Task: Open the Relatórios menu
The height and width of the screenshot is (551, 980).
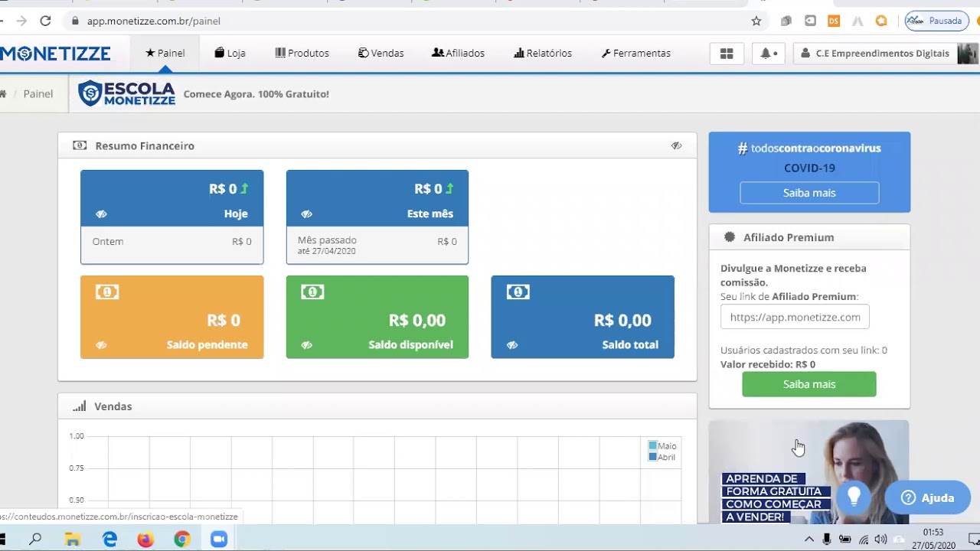Action: pyautogui.click(x=543, y=53)
